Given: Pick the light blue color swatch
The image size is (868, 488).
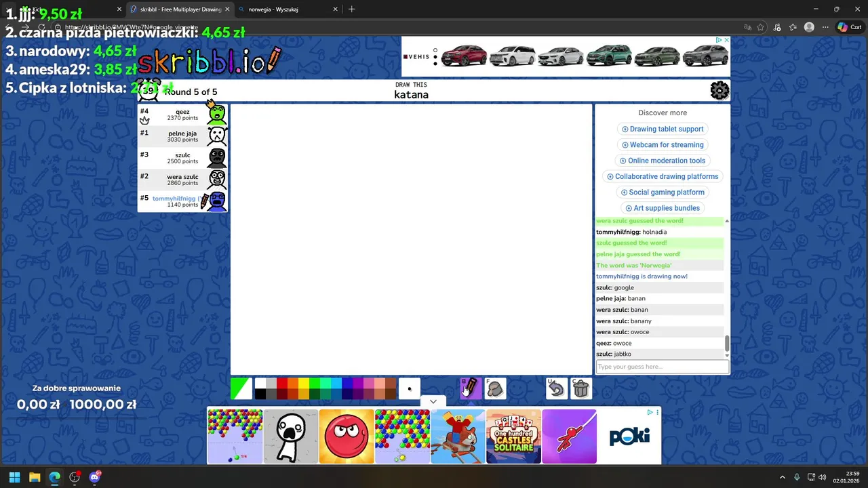Looking at the screenshot, I should point(336,384).
